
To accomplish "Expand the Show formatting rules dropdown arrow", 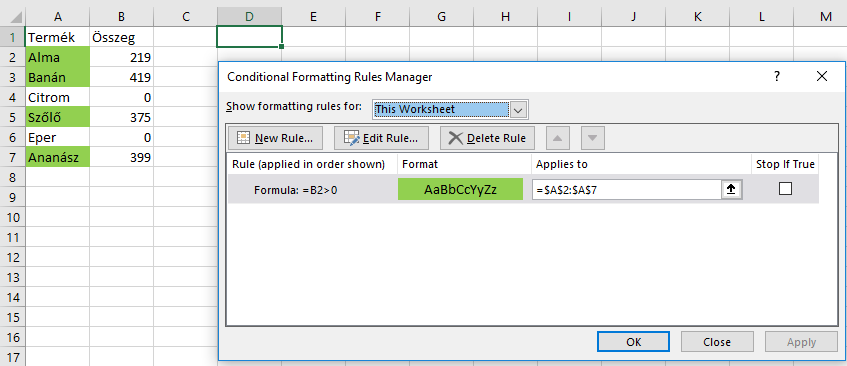I will pyautogui.click(x=518, y=110).
